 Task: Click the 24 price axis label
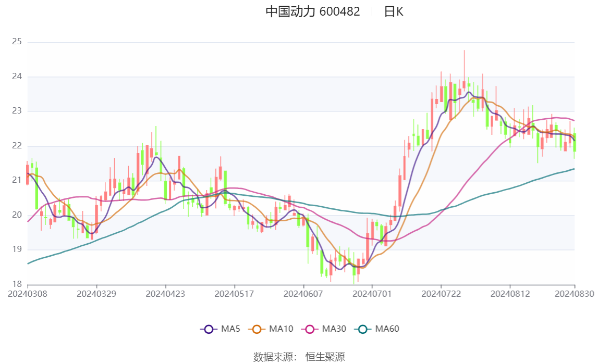(17, 76)
